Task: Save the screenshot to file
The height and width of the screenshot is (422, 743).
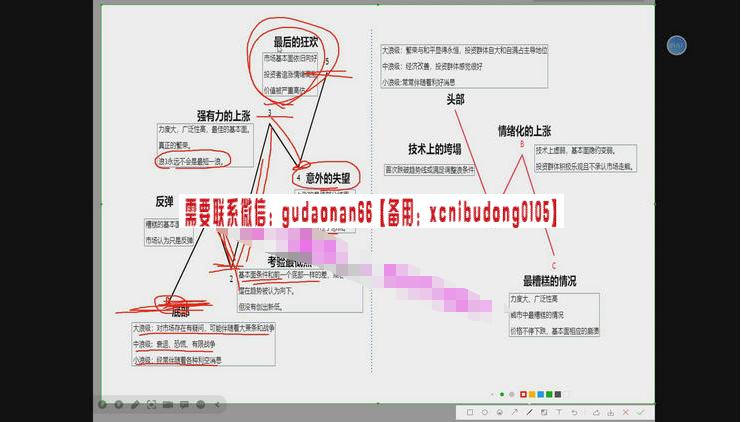Action: pos(611,412)
